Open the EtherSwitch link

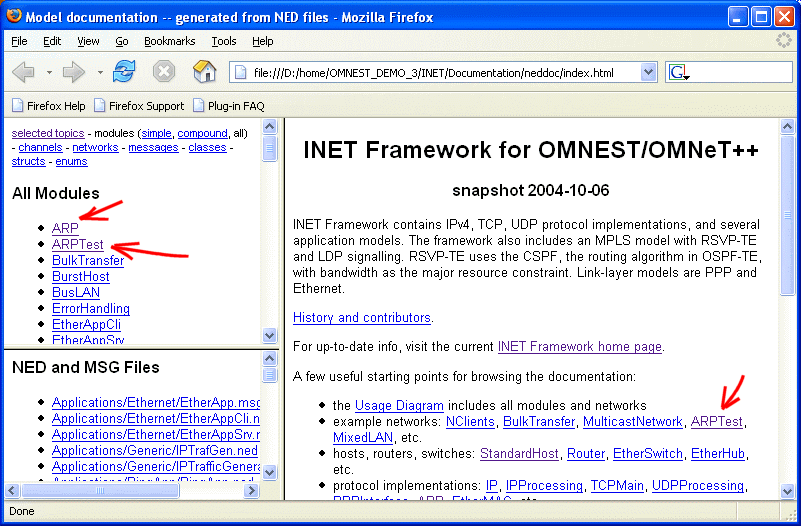[648, 453]
